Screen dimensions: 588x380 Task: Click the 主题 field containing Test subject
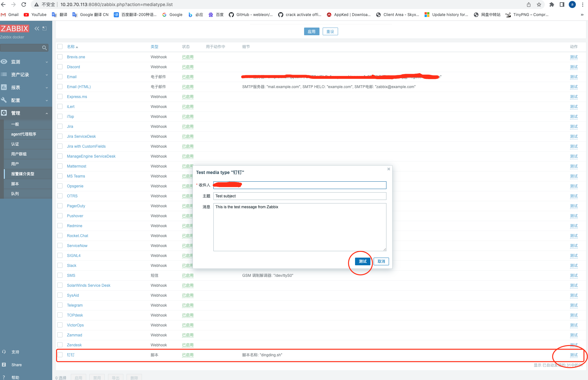click(x=300, y=196)
